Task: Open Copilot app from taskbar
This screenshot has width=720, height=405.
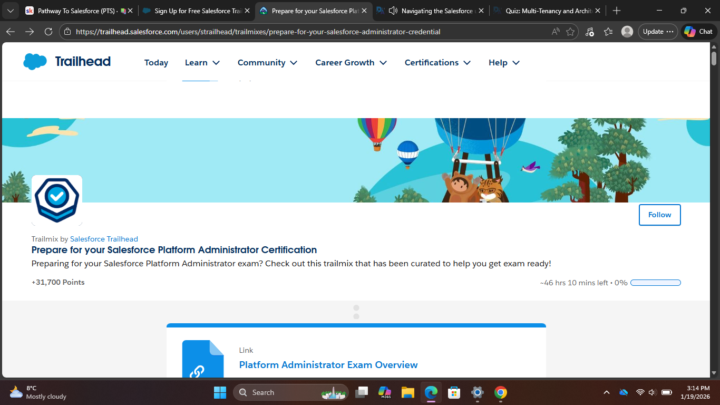Action: (385, 393)
